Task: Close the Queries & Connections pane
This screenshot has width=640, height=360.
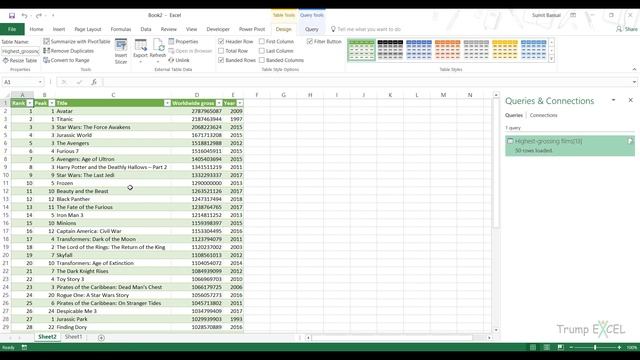Action: pyautogui.click(x=630, y=100)
